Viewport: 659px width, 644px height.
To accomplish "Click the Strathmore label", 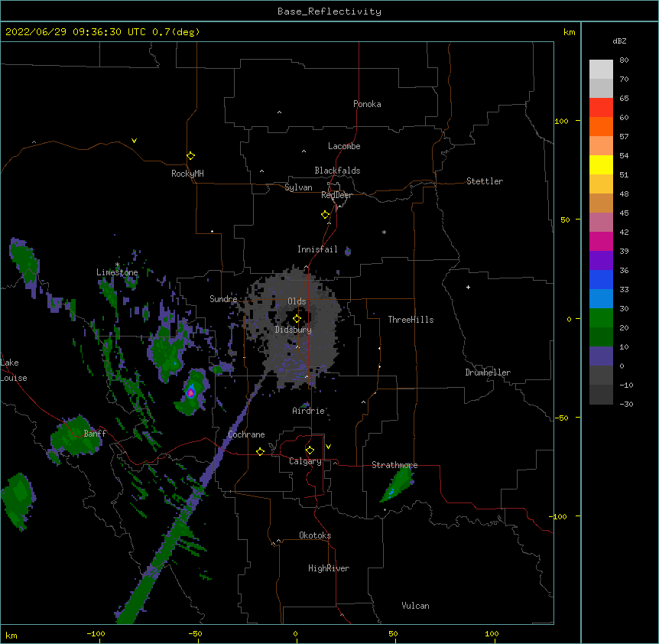I will pos(394,465).
